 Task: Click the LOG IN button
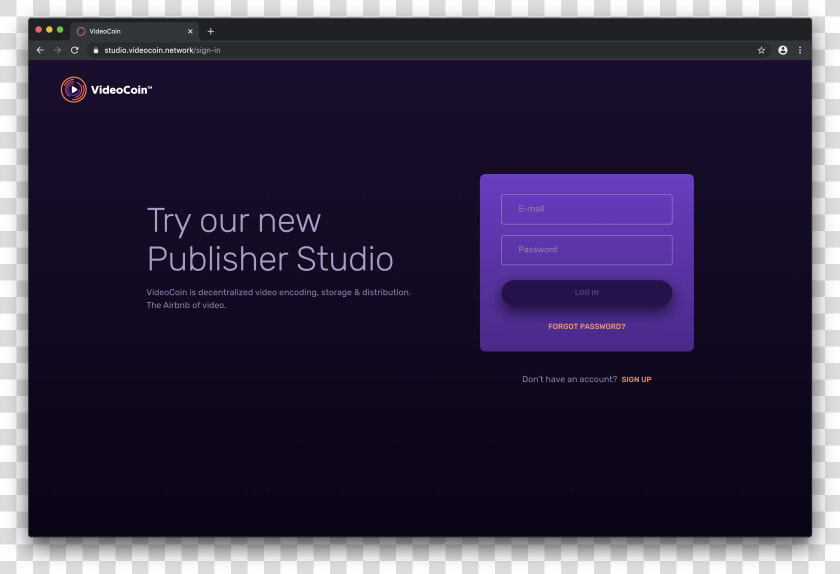587,293
